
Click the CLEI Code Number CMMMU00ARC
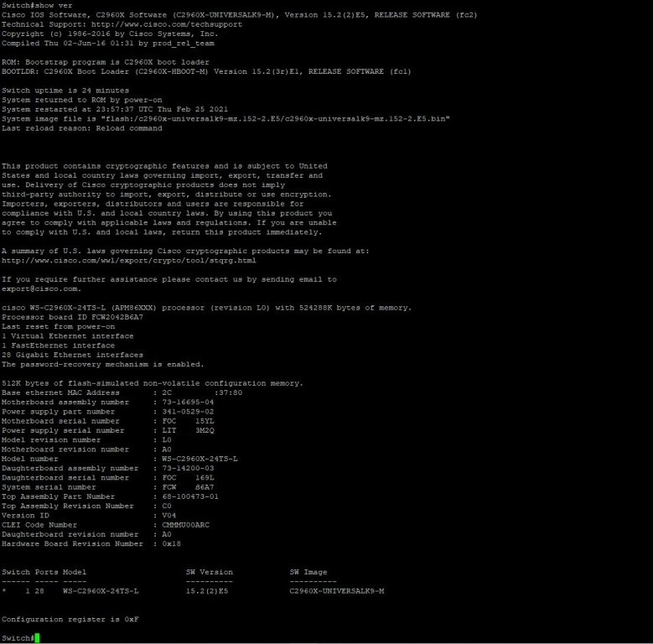click(x=185, y=525)
